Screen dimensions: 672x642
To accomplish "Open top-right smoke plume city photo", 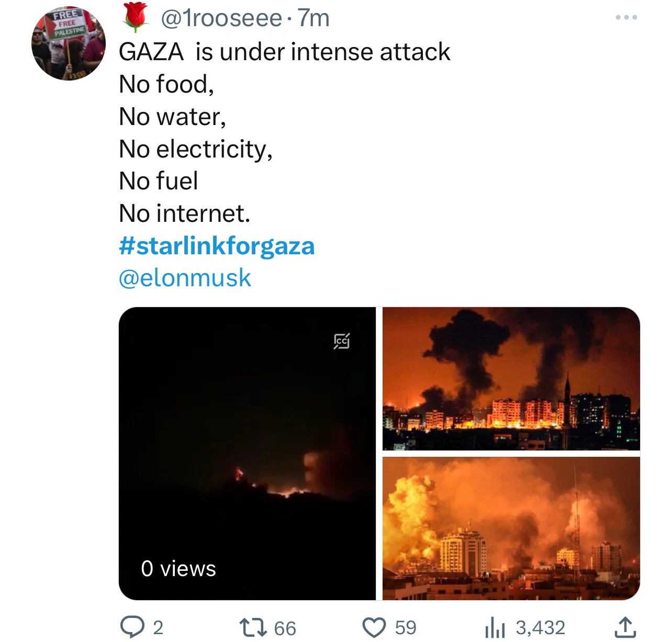I will 511,379.
